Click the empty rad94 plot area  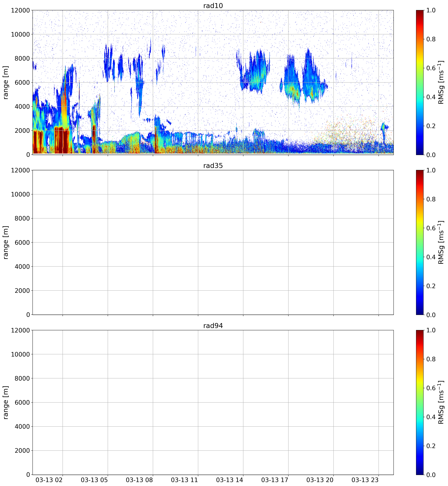(x=213, y=402)
